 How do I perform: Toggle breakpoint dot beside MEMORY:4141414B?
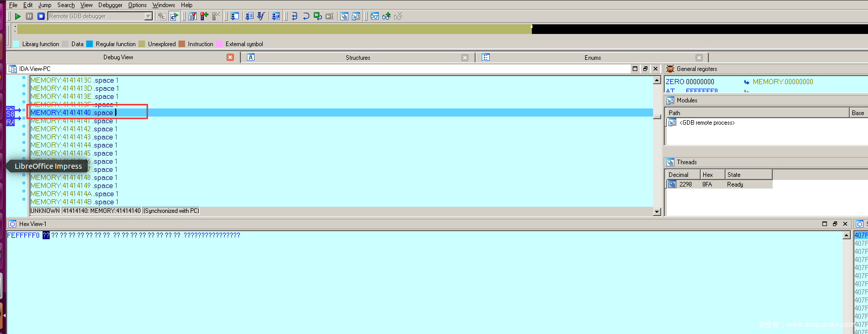point(24,200)
